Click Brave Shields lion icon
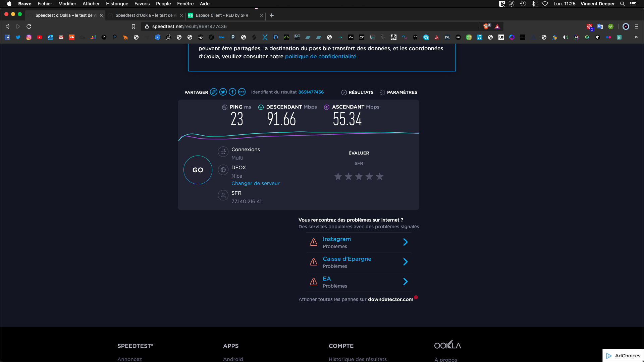Image resolution: width=644 pixels, height=362 pixels. point(486,26)
